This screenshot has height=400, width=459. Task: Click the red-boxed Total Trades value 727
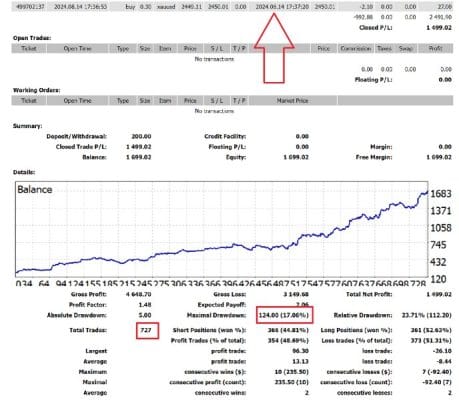[x=147, y=330]
